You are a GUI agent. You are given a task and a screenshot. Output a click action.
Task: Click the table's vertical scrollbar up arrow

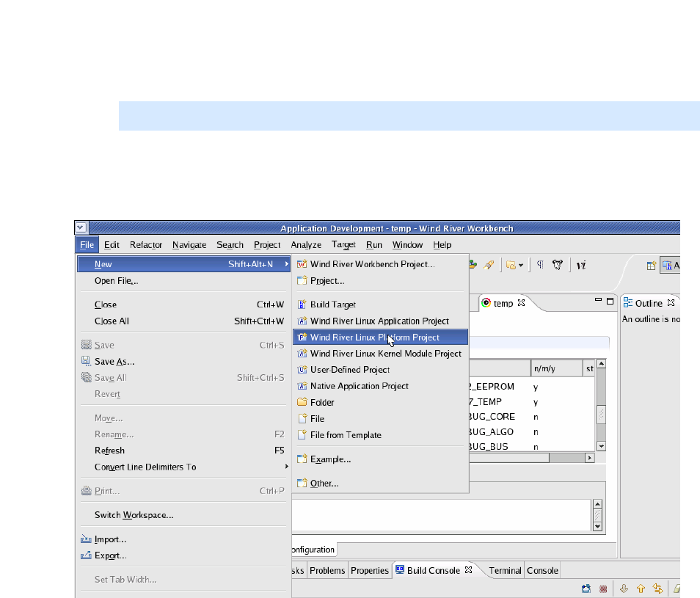[x=602, y=364]
